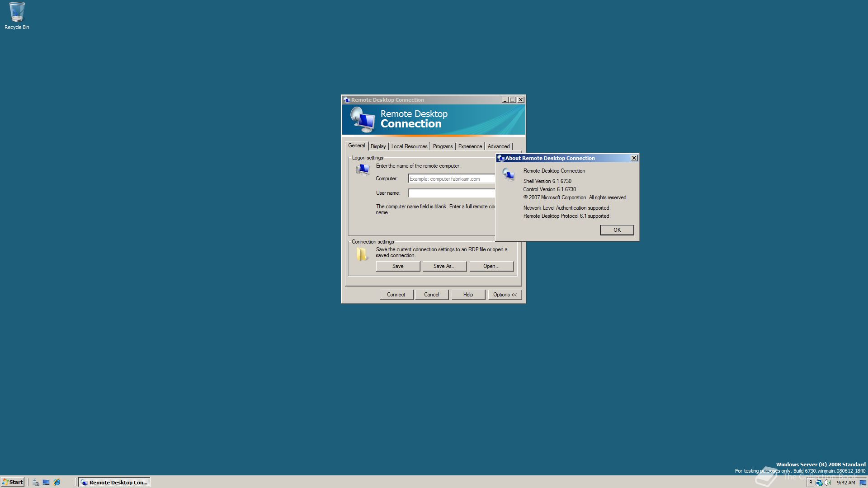Switch to the General tab

[x=356, y=145]
